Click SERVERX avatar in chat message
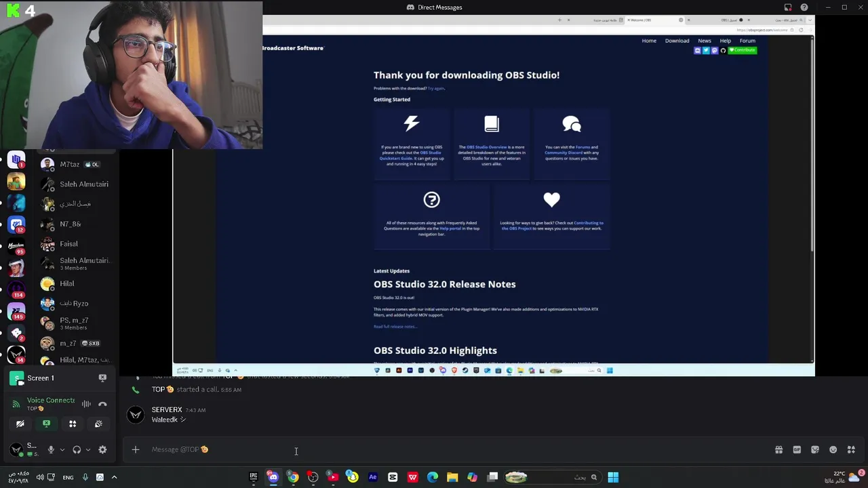The image size is (868, 488). tap(136, 415)
